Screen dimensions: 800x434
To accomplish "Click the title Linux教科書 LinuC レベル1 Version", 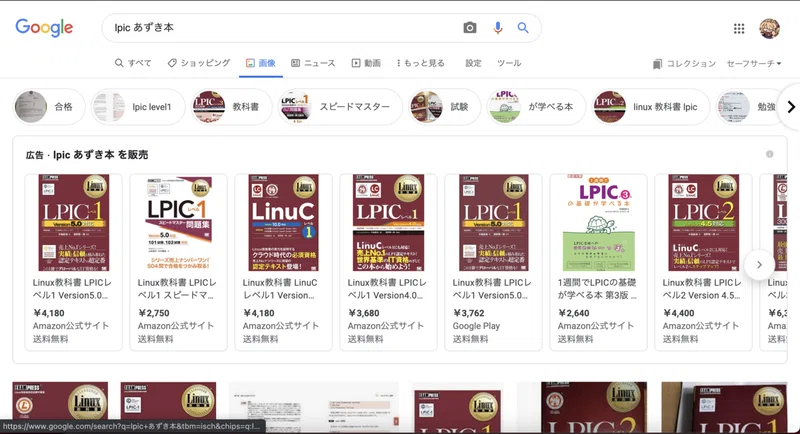I will (280, 289).
